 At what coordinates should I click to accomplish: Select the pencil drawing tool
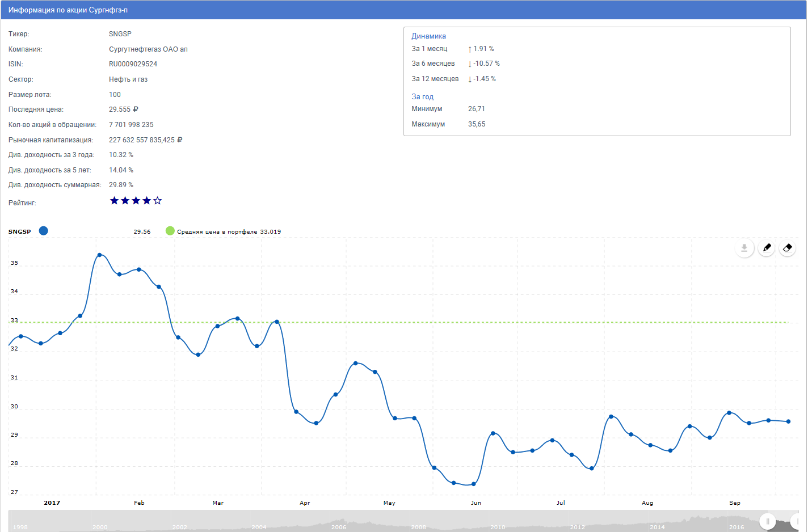pyautogui.click(x=767, y=248)
